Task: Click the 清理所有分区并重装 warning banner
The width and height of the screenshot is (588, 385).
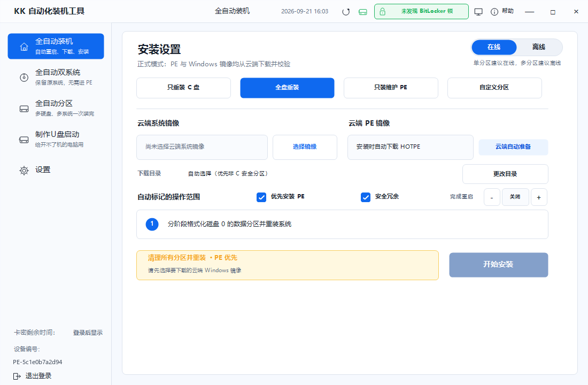Action: [288, 265]
